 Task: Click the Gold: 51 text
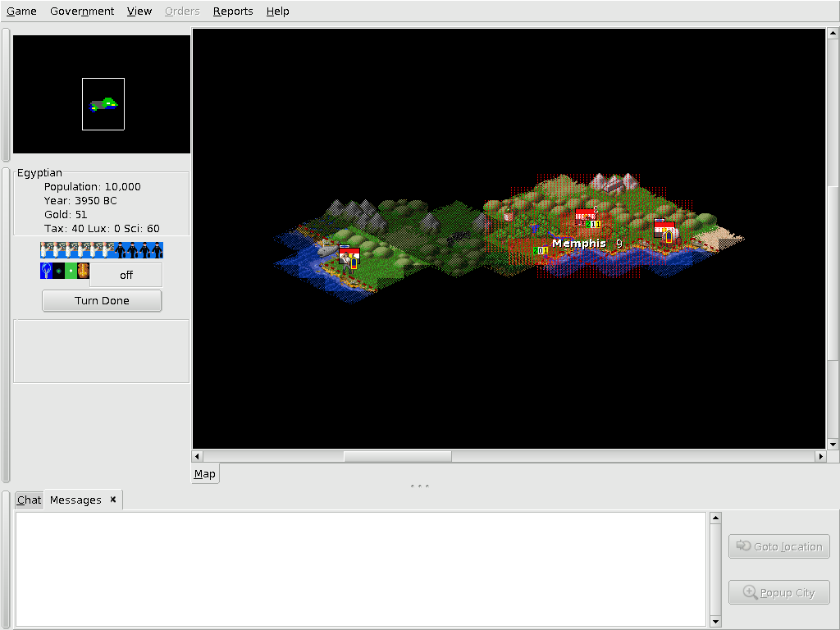point(66,214)
